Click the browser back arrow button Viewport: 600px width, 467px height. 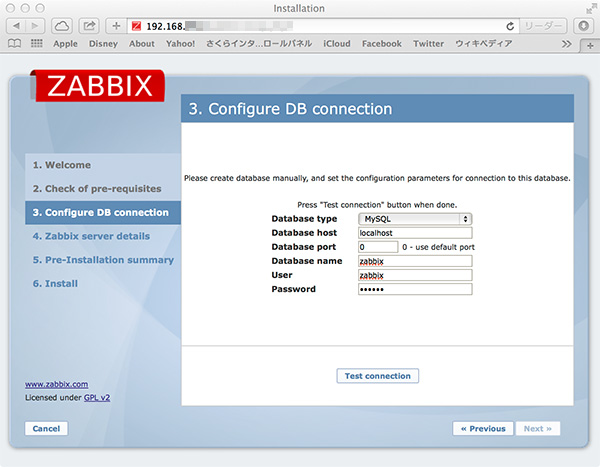[17, 25]
